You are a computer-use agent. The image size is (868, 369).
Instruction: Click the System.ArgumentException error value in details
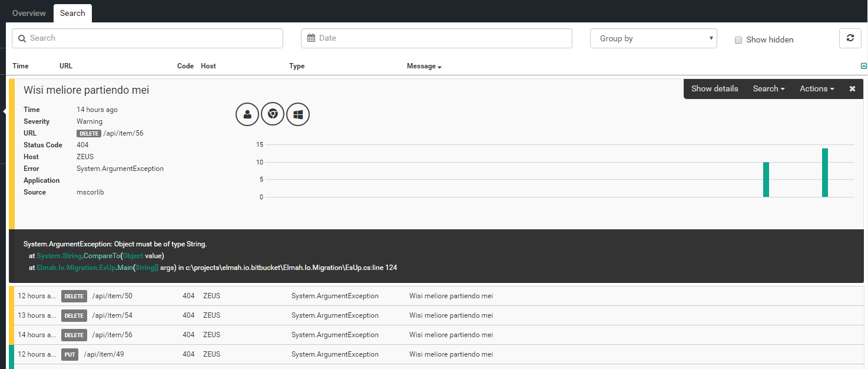click(x=120, y=169)
